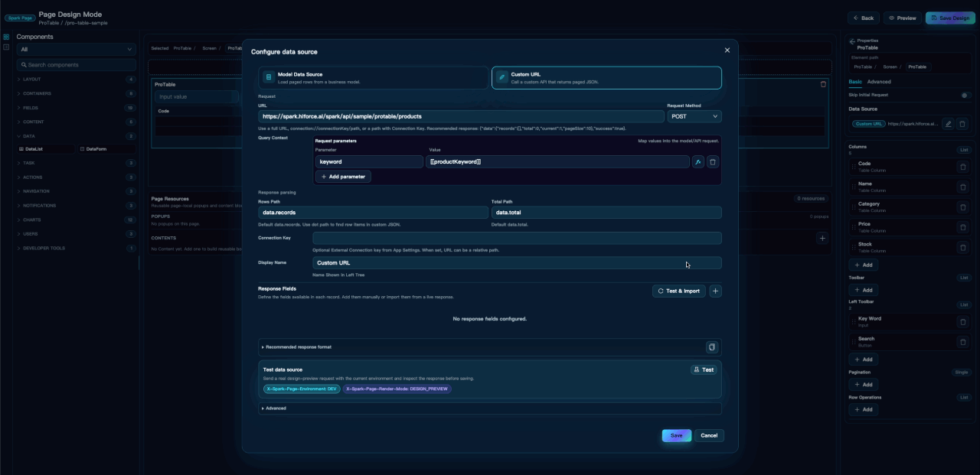Click into the URL input field
This screenshot has width=980, height=475.
point(462,116)
